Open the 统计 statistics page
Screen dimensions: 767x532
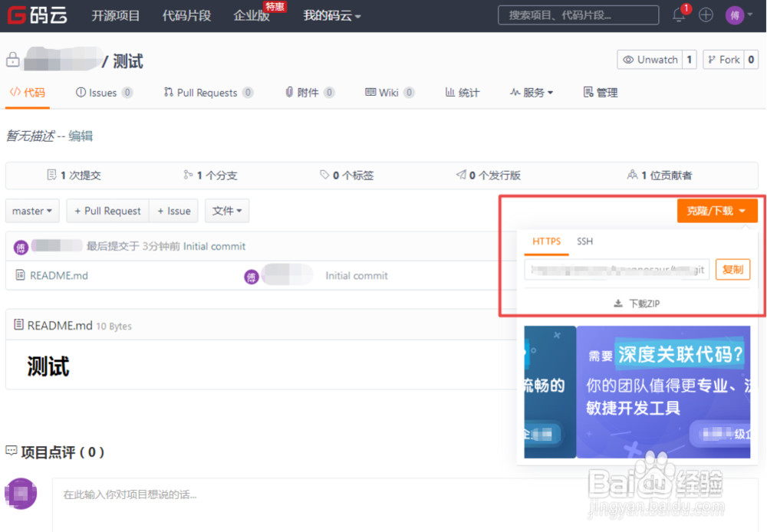point(462,92)
